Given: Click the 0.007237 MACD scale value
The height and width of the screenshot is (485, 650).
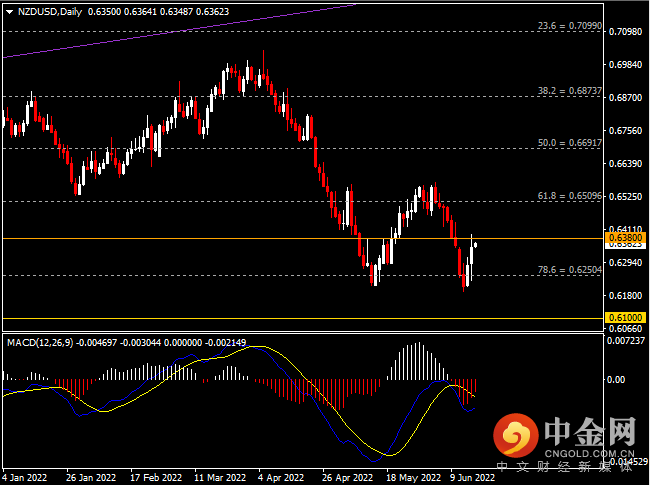Looking at the screenshot, I should coord(626,341).
